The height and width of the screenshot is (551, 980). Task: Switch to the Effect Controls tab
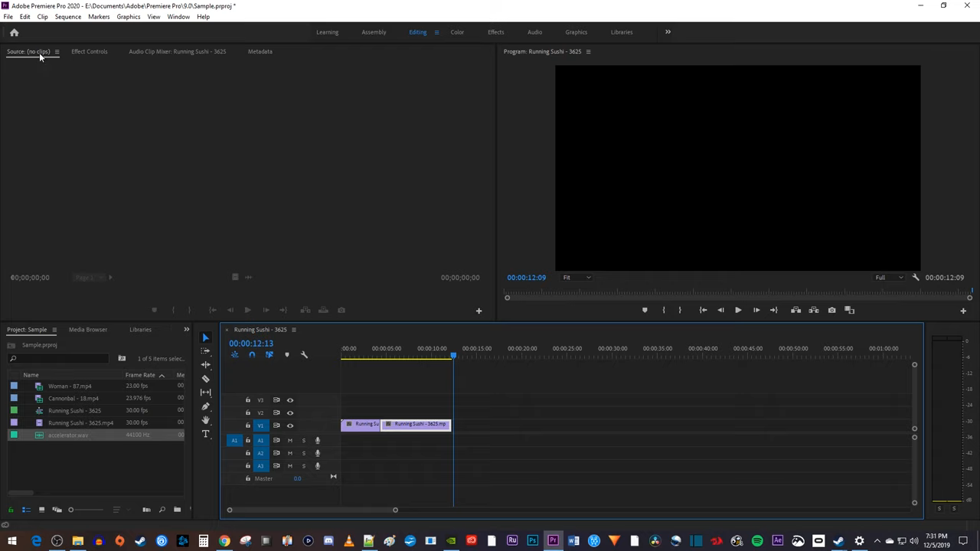[90, 51]
